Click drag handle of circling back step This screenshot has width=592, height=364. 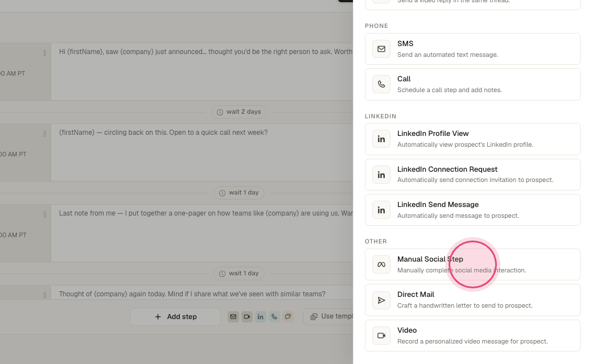click(x=44, y=134)
